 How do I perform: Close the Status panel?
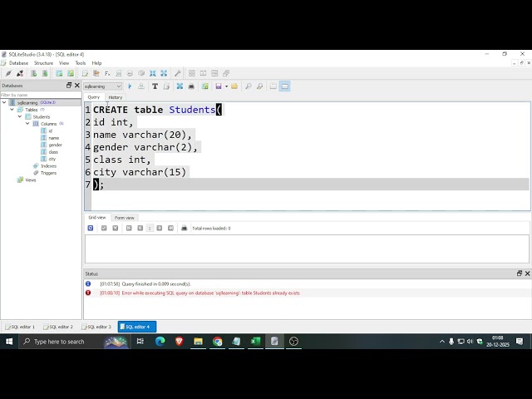[527, 273]
